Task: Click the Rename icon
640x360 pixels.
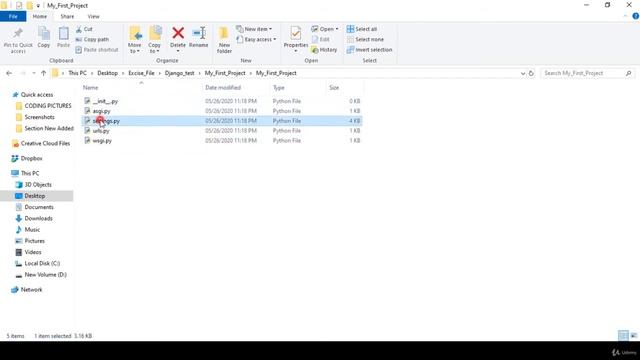Action: click(x=199, y=33)
